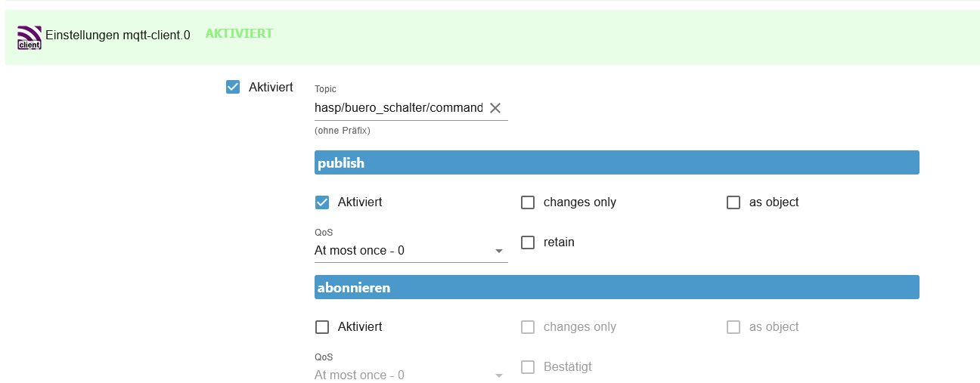Viewport: 980px width, 383px height.
Task: Disable publish Aktiviert checkbox
Action: tap(322, 202)
